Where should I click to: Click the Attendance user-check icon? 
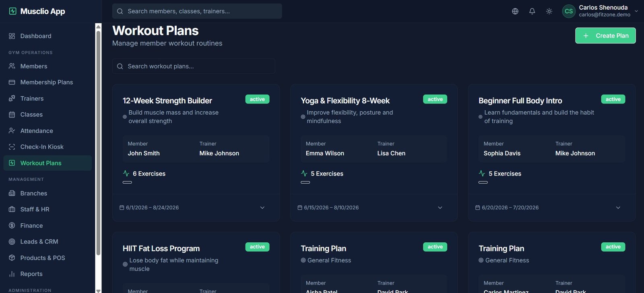[x=12, y=131]
